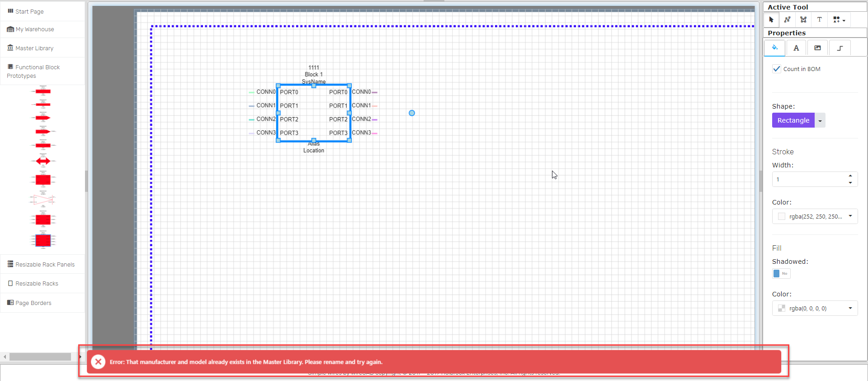
Task: Dismiss the error notification X icon
Action: coord(98,362)
